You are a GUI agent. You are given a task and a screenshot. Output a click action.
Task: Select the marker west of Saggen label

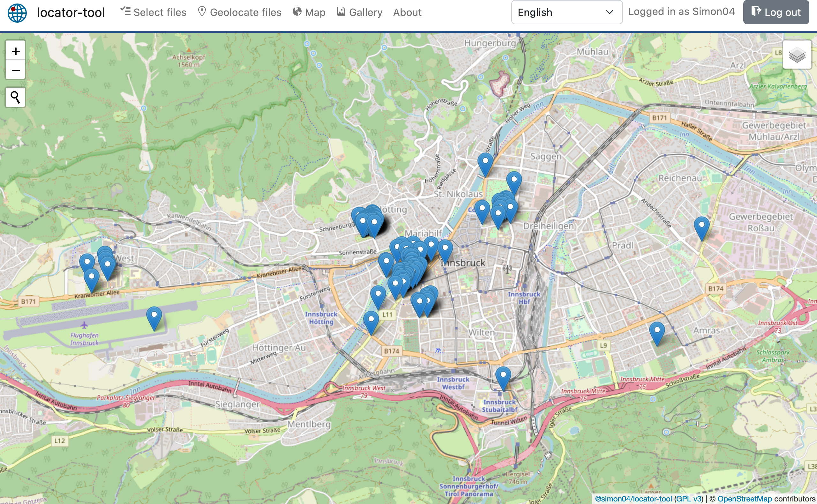(485, 165)
